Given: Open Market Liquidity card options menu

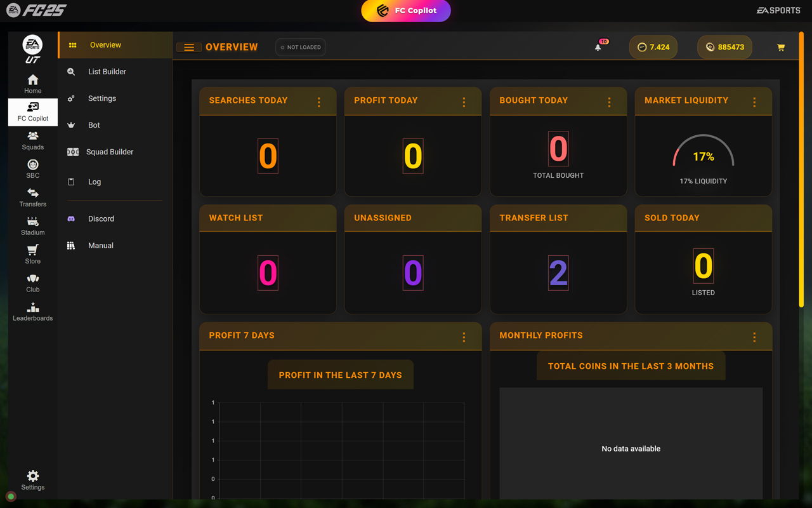Looking at the screenshot, I should point(754,102).
